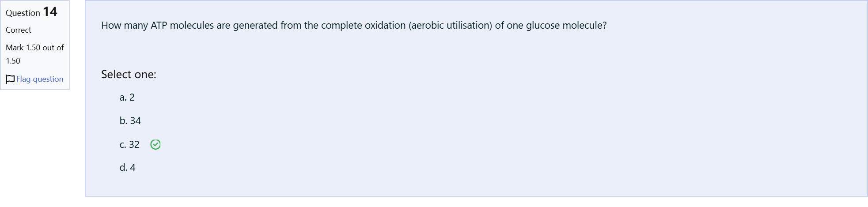Click the Mark 1.50 out of text
868x207 pixels.
click(x=35, y=47)
